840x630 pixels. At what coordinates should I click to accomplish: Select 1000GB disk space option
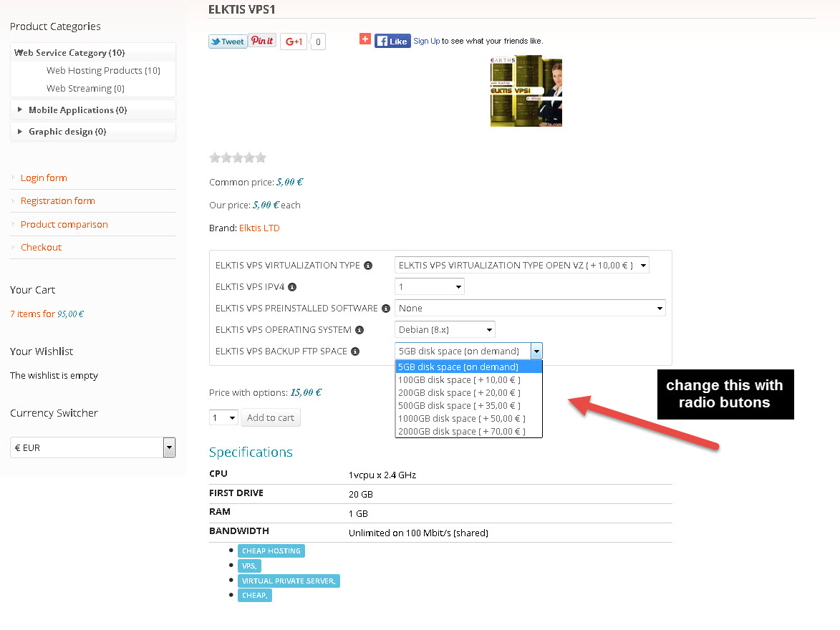(x=469, y=418)
